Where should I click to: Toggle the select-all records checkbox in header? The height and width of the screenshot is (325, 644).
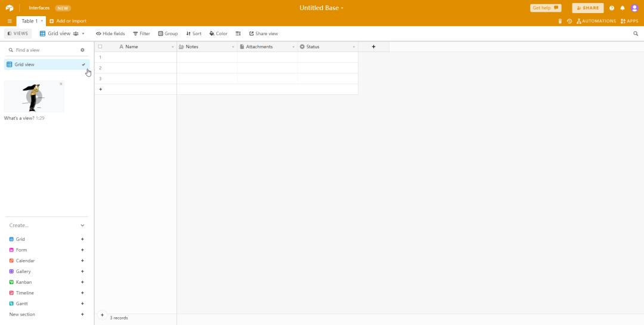pos(100,47)
